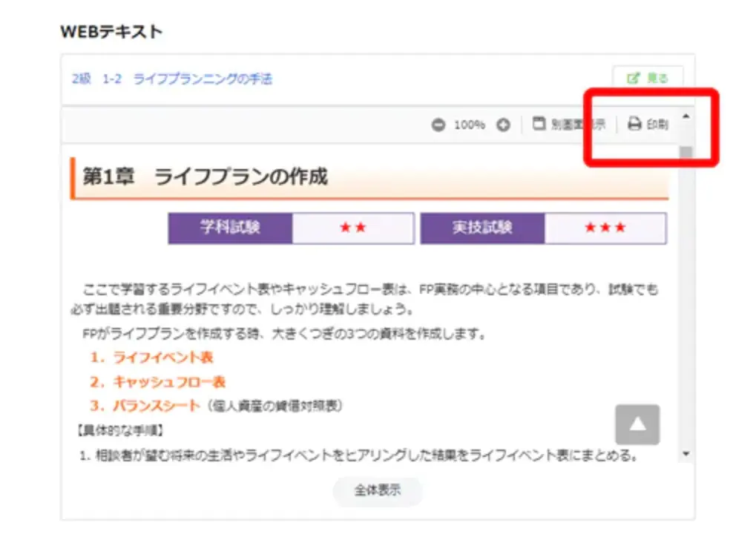The width and height of the screenshot is (756, 537).
Task: Click the zoom out minus icon
Action: pos(438,125)
